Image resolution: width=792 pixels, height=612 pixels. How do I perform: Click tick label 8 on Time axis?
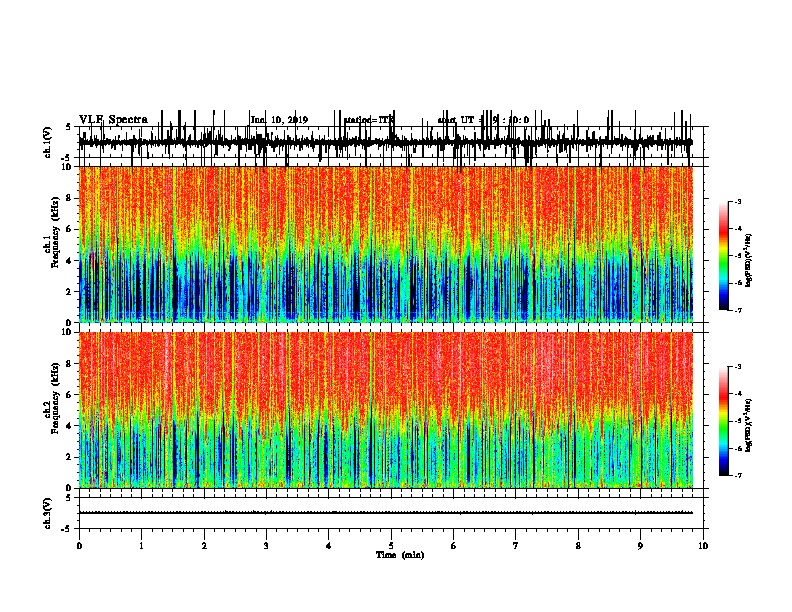pos(578,546)
